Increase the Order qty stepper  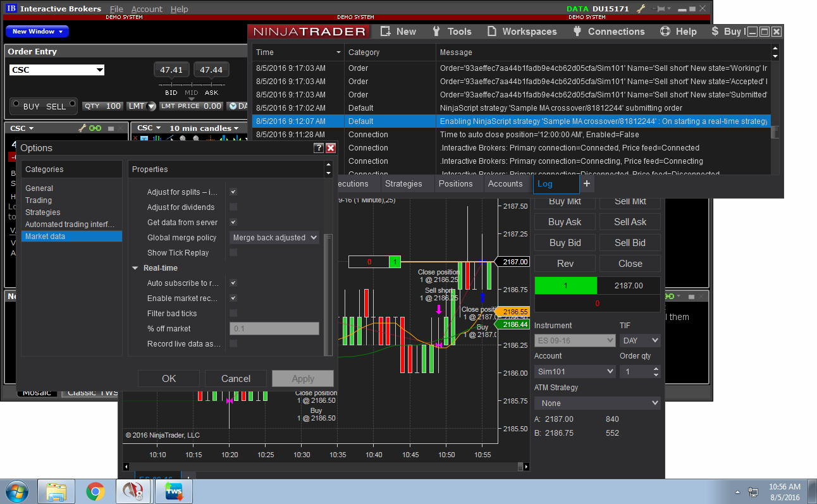tap(656, 369)
